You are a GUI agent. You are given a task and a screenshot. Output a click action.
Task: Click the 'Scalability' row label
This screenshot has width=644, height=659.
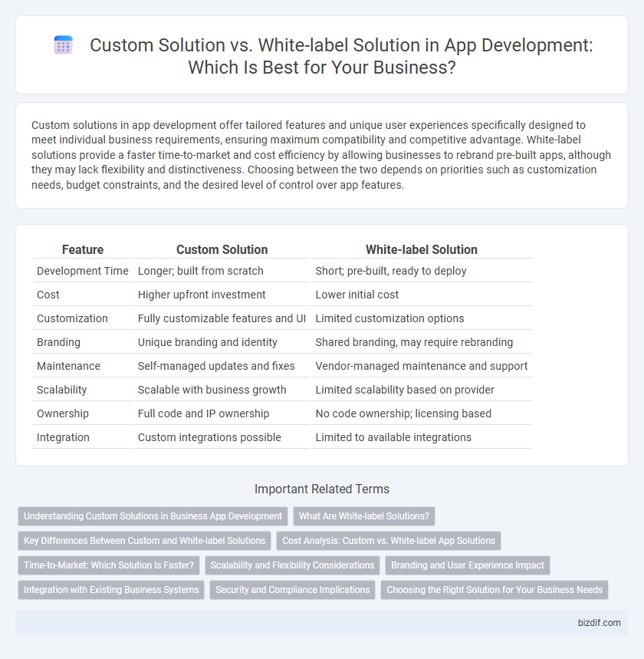pyautogui.click(x=83, y=390)
